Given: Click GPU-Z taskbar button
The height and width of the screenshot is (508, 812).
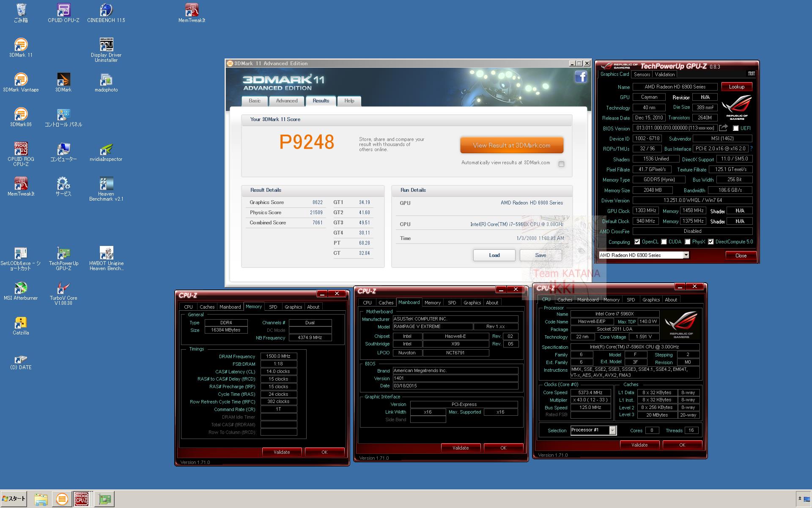Looking at the screenshot, I should click(x=104, y=499).
